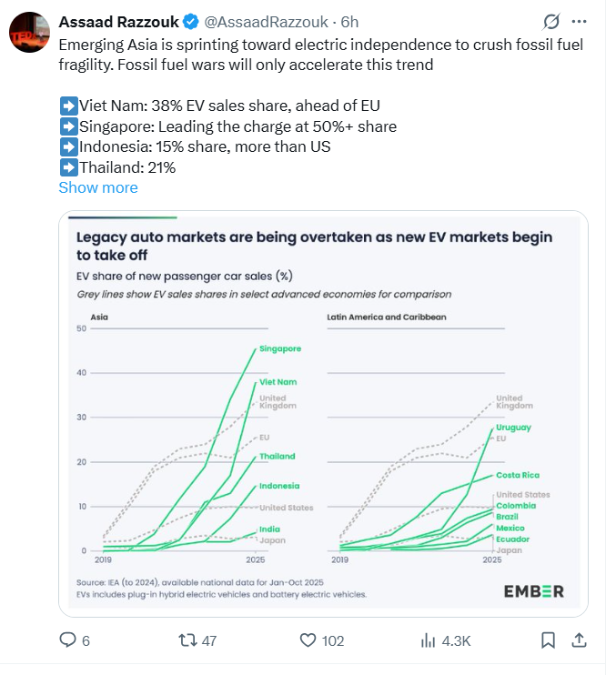The width and height of the screenshot is (616, 675).
Task: Open the view analytics bar-chart icon
Action: tap(428, 640)
